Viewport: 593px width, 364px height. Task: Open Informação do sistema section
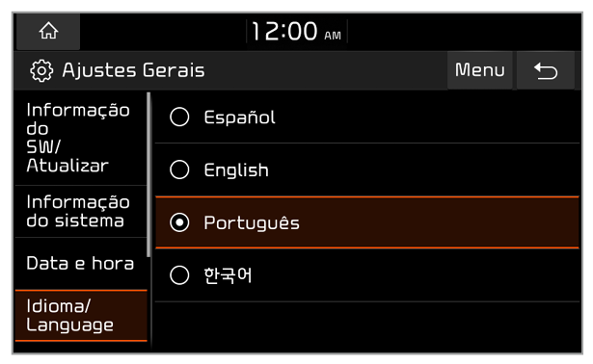click(81, 212)
